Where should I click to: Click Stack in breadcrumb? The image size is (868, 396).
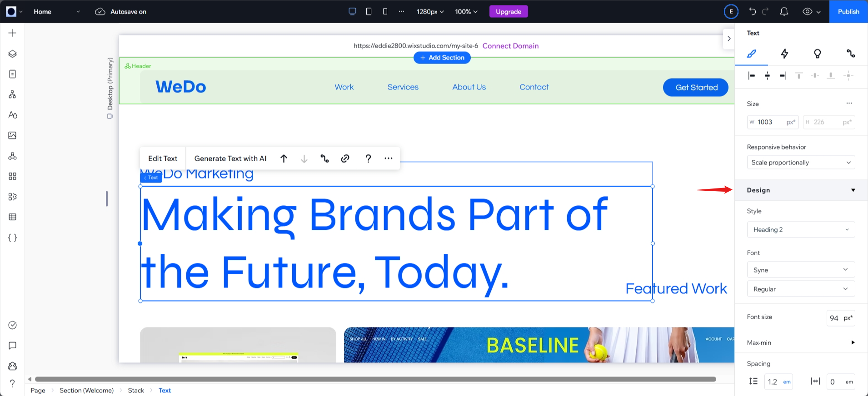pyautogui.click(x=136, y=391)
